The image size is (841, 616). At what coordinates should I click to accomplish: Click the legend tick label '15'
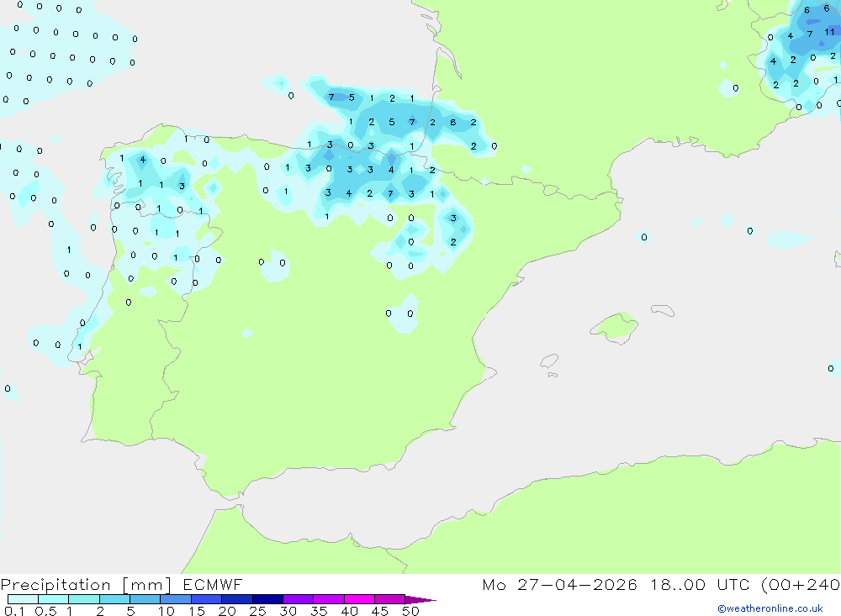[x=197, y=611]
